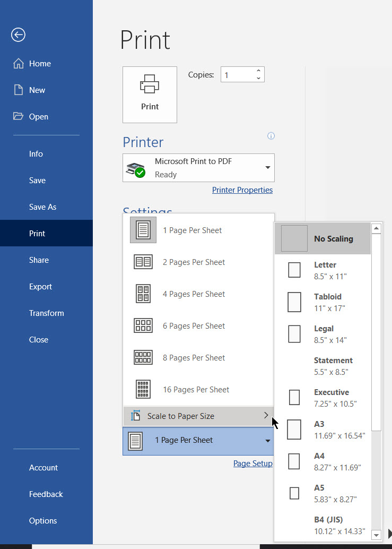Click the Letter paper size icon
This screenshot has width=392, height=549.
[x=294, y=270]
